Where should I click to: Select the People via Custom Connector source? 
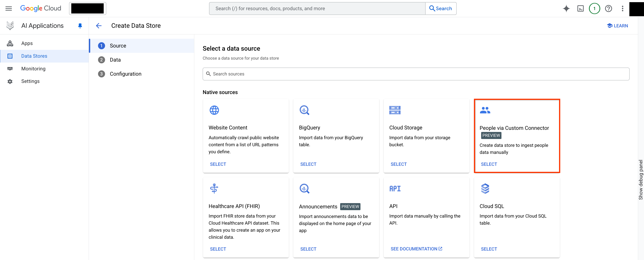[489, 164]
